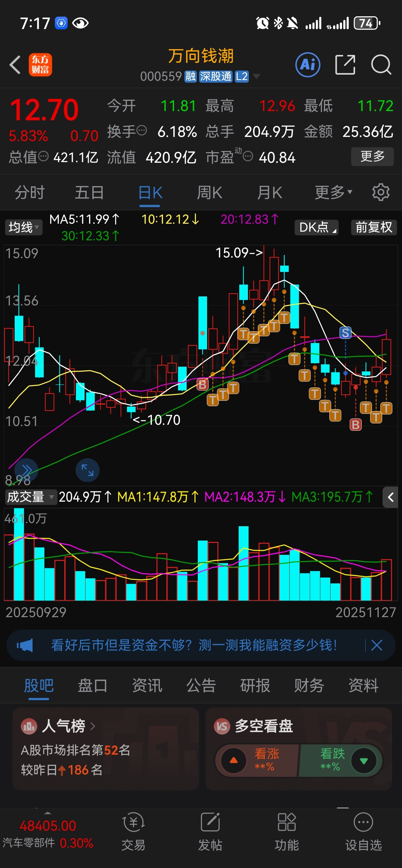Tap the 总值 info icon
Viewport: 402px width, 868px height.
(43, 156)
